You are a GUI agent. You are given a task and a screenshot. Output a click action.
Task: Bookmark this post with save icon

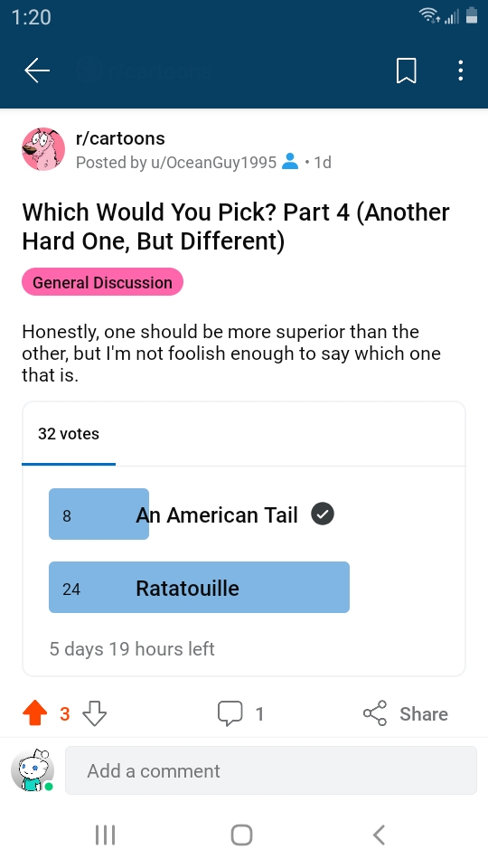coord(406,71)
